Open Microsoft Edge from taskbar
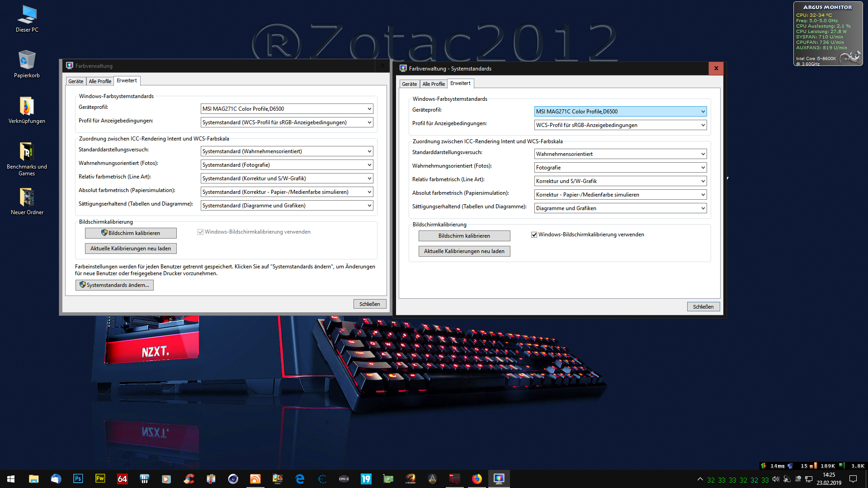Image resolution: width=868 pixels, height=488 pixels. [x=300, y=479]
